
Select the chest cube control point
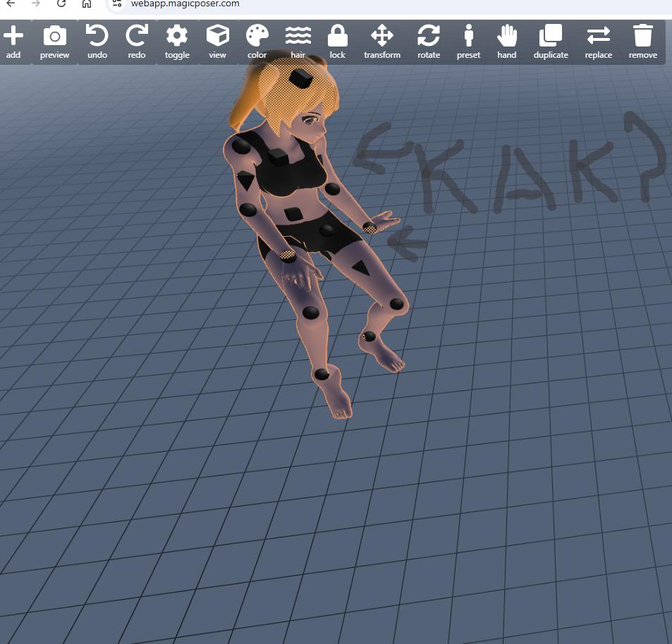pos(279,158)
